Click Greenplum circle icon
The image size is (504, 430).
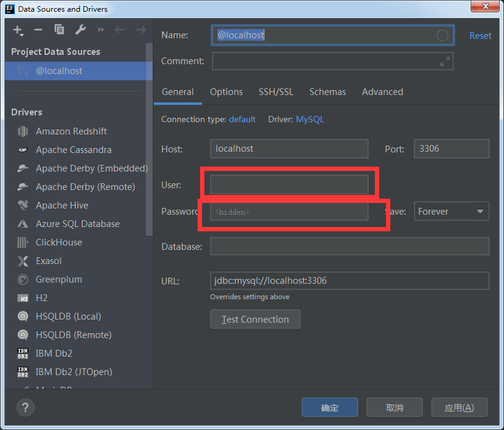click(x=23, y=279)
